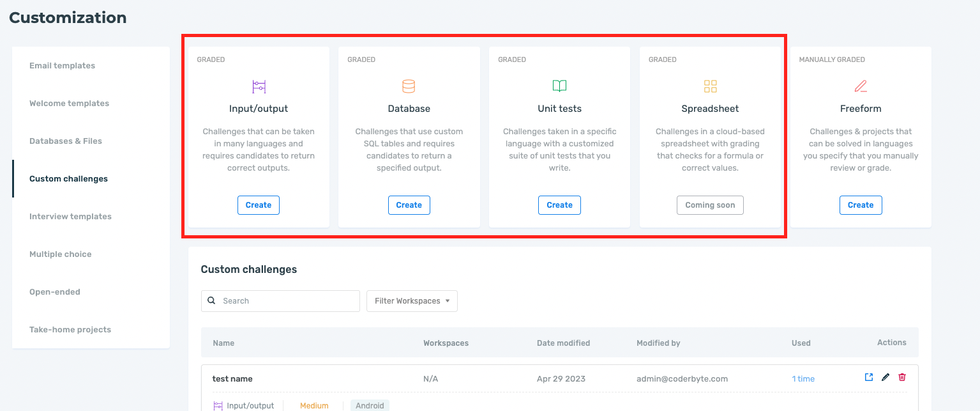Open the Filter Workspaces dropdown

pyautogui.click(x=411, y=300)
